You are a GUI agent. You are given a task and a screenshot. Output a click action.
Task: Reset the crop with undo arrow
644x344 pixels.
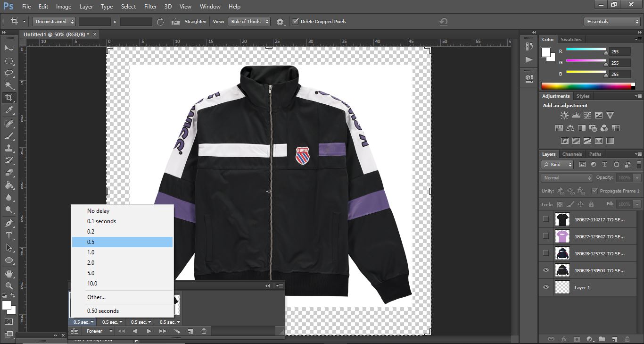443,22
